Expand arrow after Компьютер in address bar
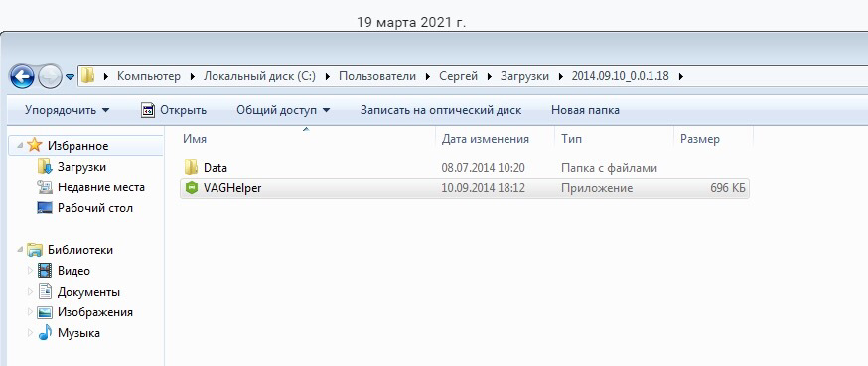This screenshot has height=366, width=868. pos(193,76)
